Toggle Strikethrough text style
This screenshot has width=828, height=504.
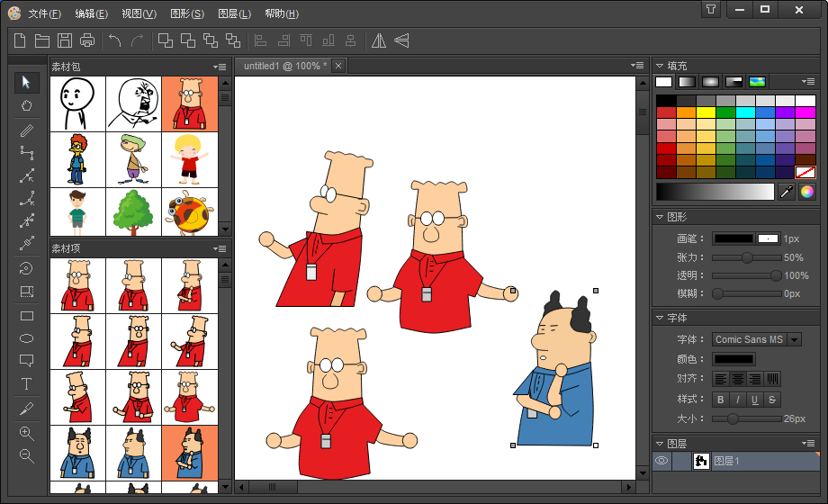pos(772,400)
